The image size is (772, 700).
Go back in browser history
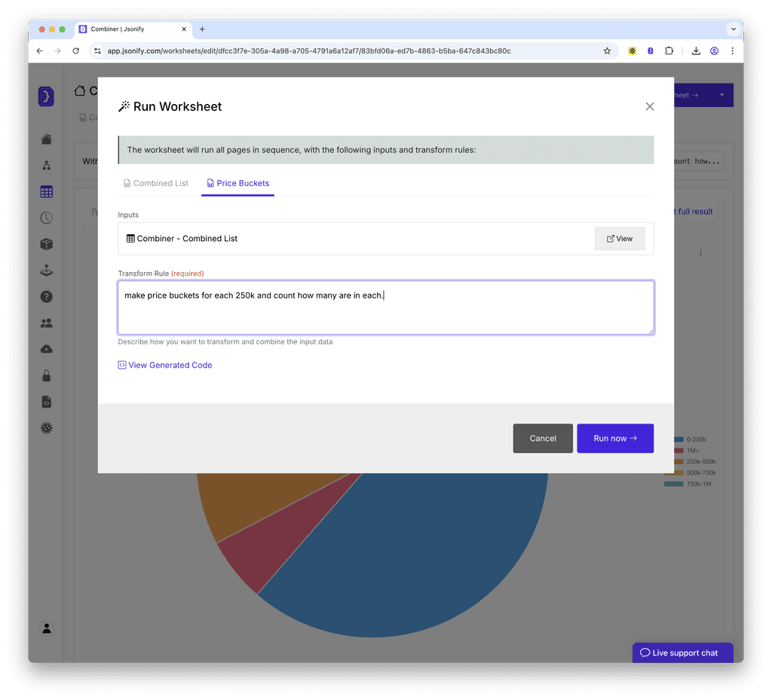tap(39, 50)
